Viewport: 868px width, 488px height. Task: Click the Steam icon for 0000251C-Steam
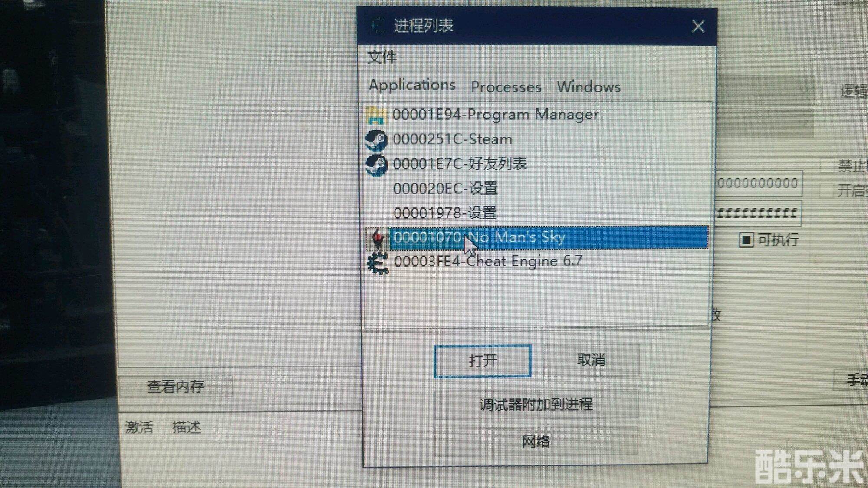point(376,140)
